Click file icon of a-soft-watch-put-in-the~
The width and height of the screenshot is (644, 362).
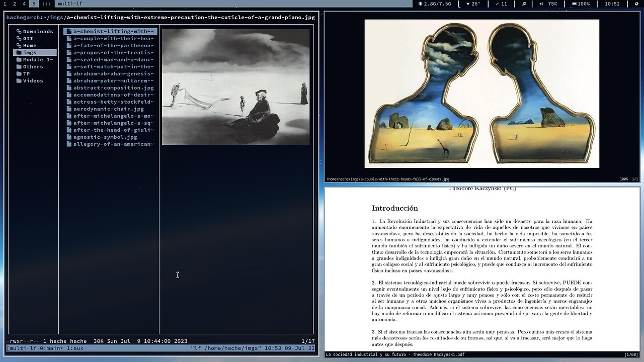click(69, 66)
